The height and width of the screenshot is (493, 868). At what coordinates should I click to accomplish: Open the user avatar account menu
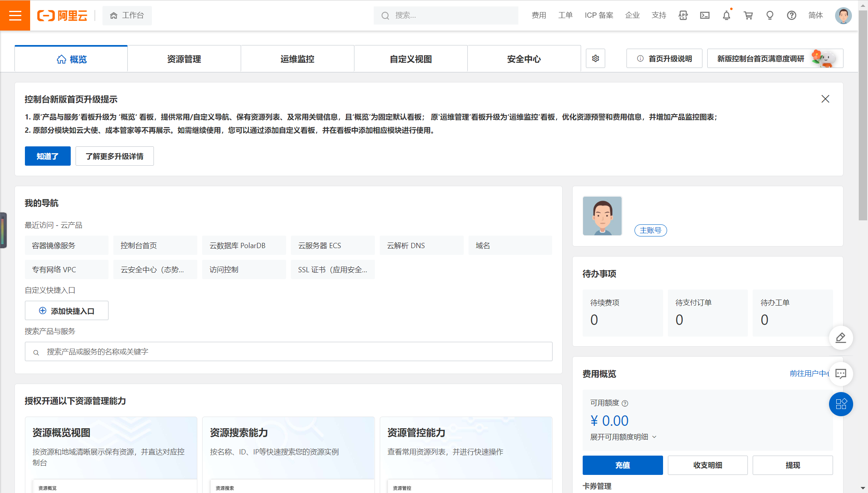(843, 15)
